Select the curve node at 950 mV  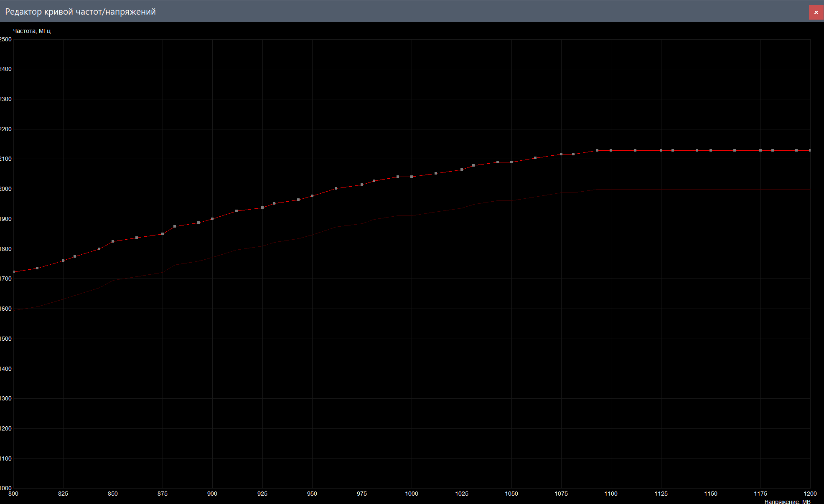point(312,196)
